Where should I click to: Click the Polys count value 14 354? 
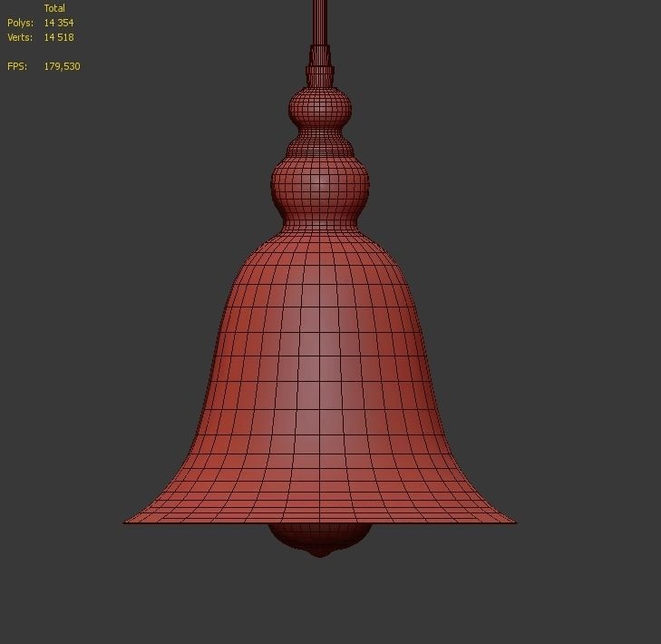(59, 23)
